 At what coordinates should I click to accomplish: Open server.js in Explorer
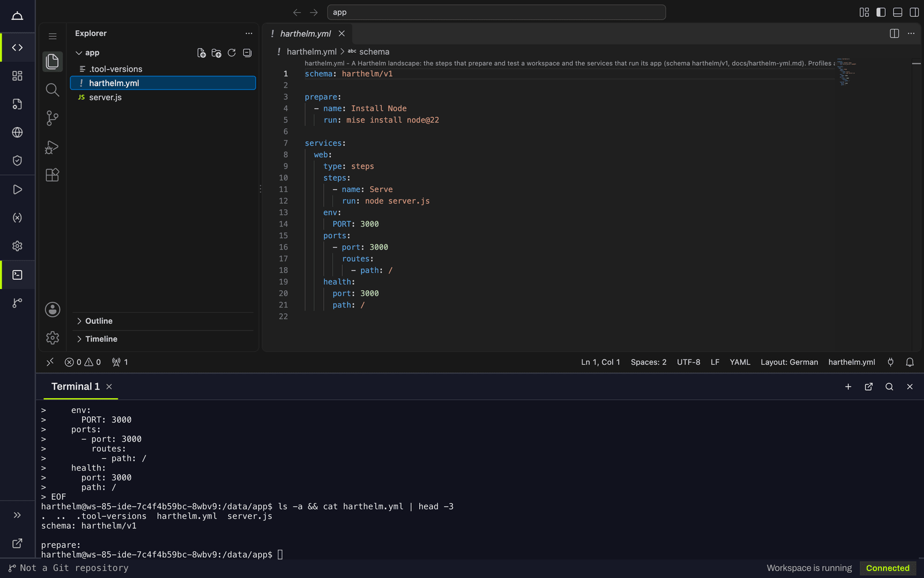coord(163,97)
